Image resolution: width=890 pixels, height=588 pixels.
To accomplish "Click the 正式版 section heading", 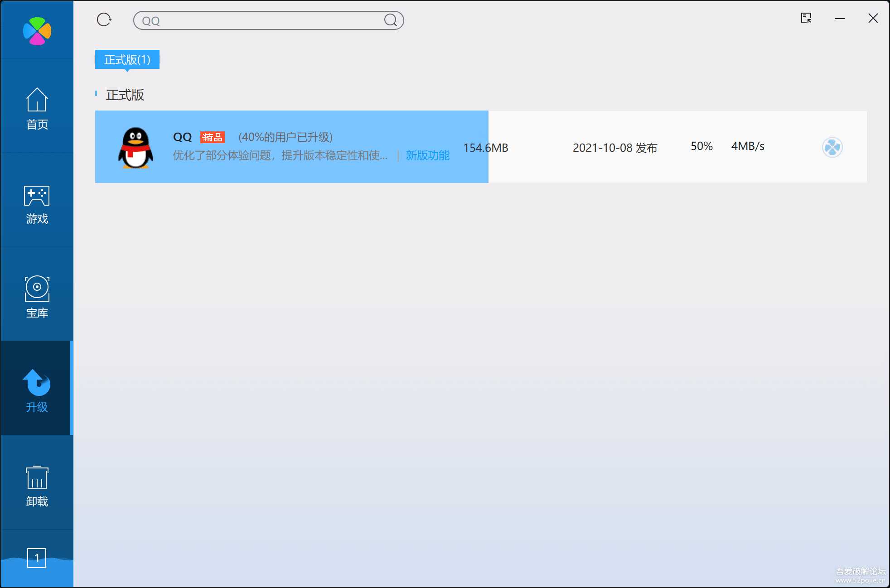I will coord(125,95).
